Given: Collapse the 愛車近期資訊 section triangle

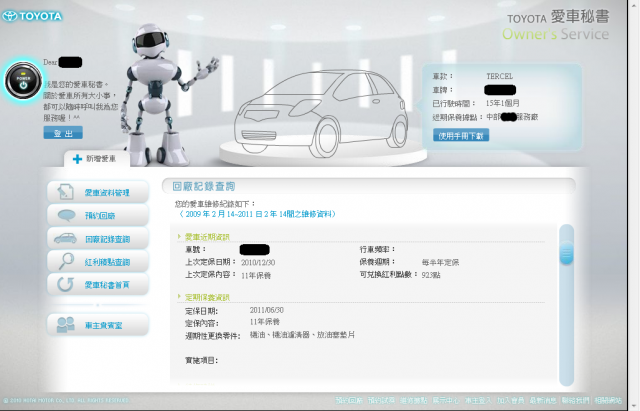Looking at the screenshot, I should [179, 236].
